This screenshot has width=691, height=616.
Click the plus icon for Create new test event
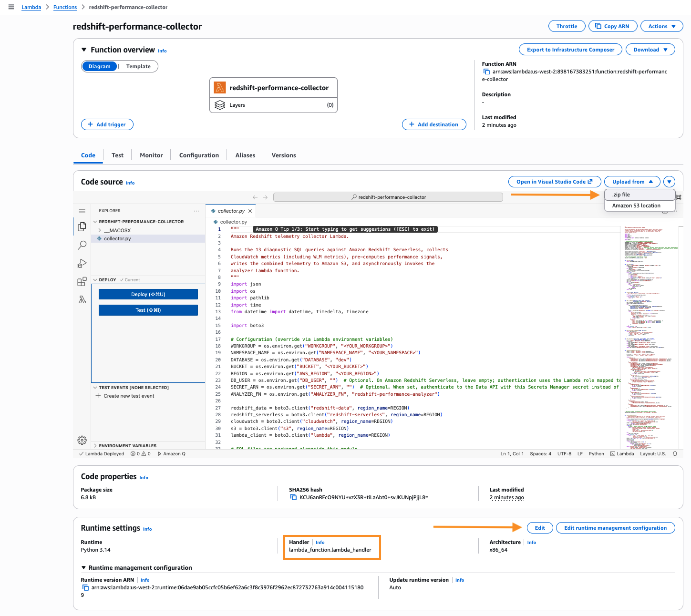98,396
